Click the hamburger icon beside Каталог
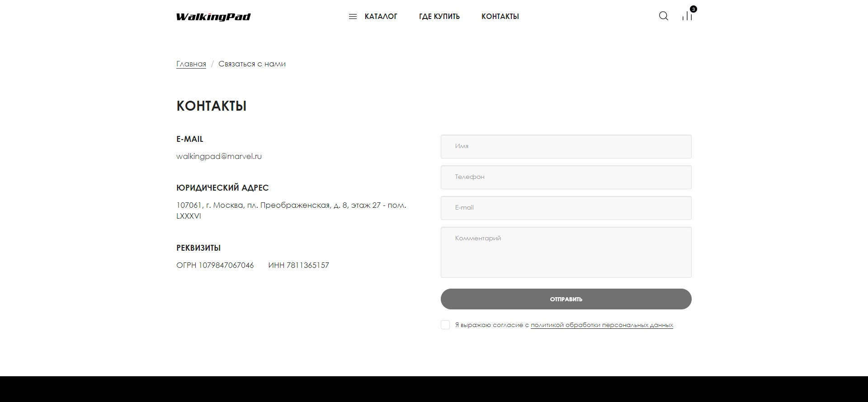Image resolution: width=868 pixels, height=402 pixels. click(x=353, y=17)
